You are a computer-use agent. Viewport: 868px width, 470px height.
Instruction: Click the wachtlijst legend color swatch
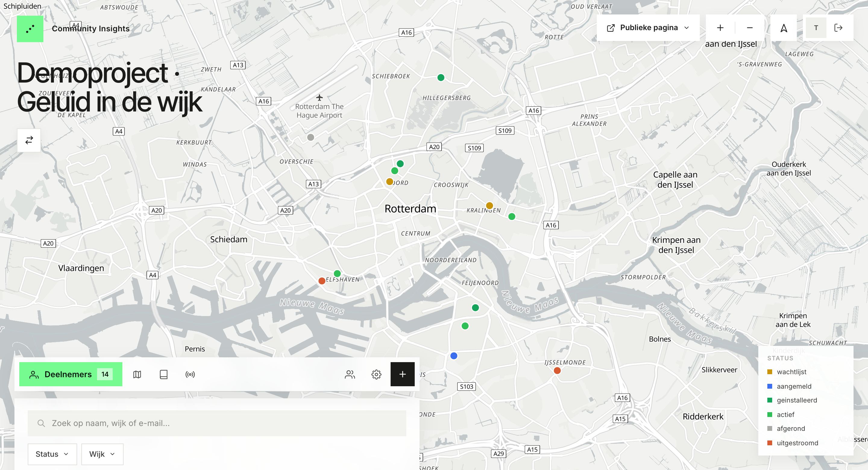[x=770, y=372]
